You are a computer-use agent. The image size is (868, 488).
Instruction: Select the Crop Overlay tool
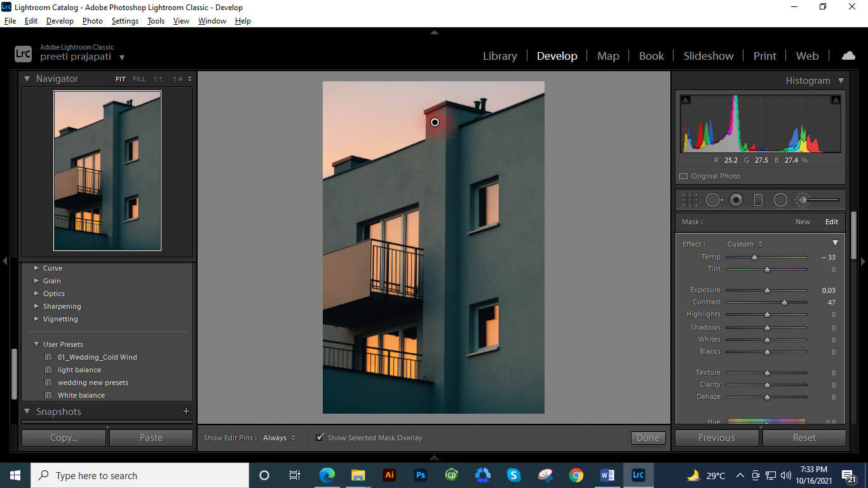pyautogui.click(x=689, y=200)
